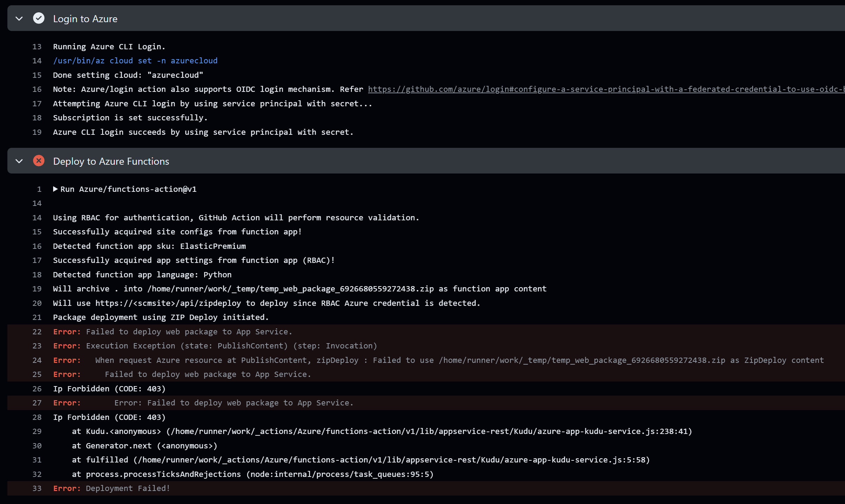Click 'at Generator.next (<anonymous>)' line
The height and width of the screenshot is (504, 845).
tap(145, 446)
